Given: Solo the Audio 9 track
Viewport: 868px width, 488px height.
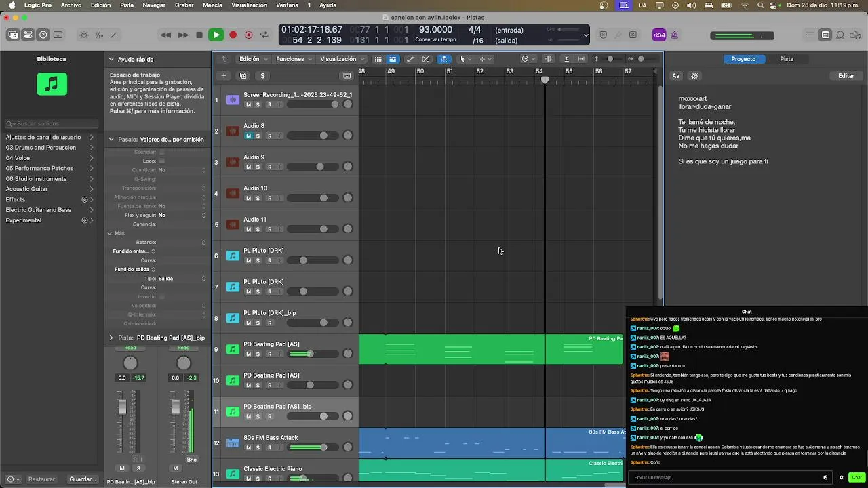Looking at the screenshot, I should tap(258, 167).
